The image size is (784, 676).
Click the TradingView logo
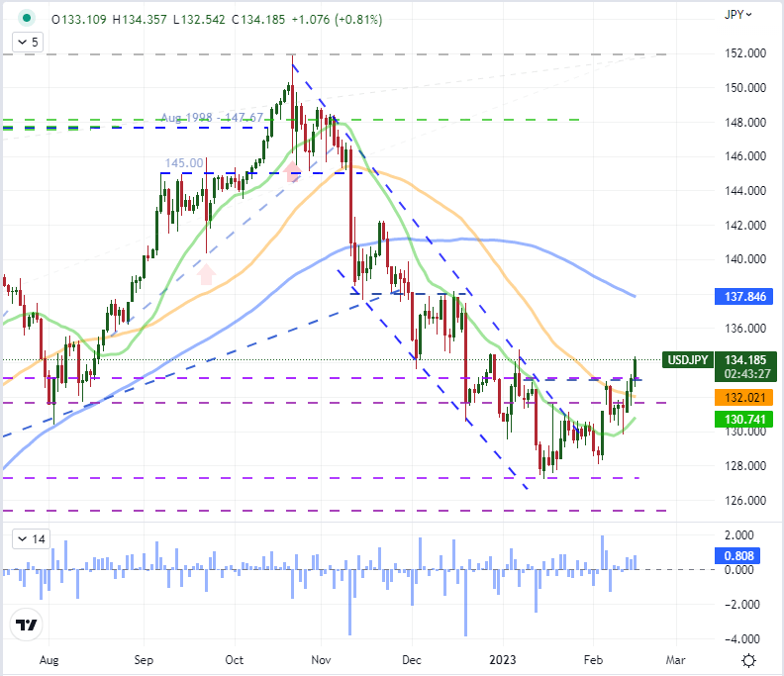[26, 625]
